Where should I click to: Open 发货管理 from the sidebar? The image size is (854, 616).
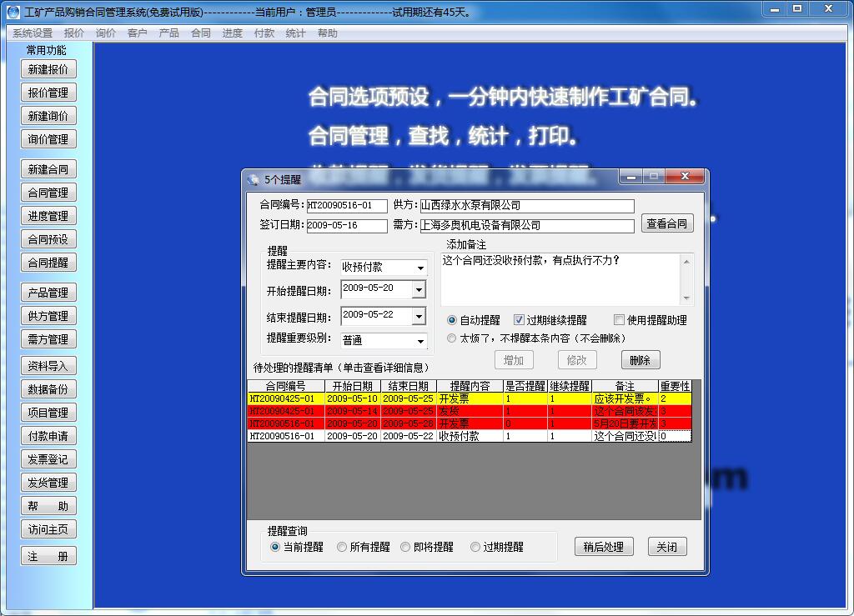point(48,483)
